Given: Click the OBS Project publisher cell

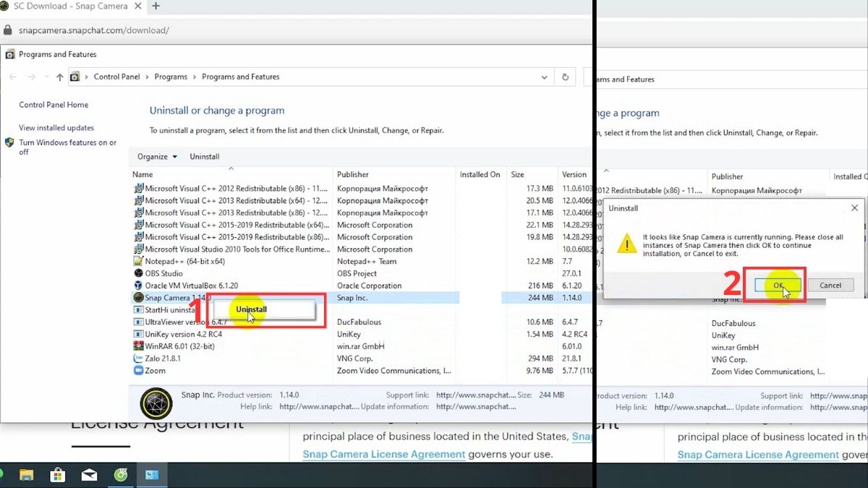Looking at the screenshot, I should point(357,273).
